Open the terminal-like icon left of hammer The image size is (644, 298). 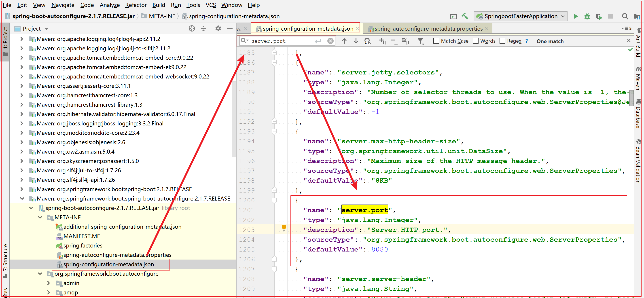(453, 17)
